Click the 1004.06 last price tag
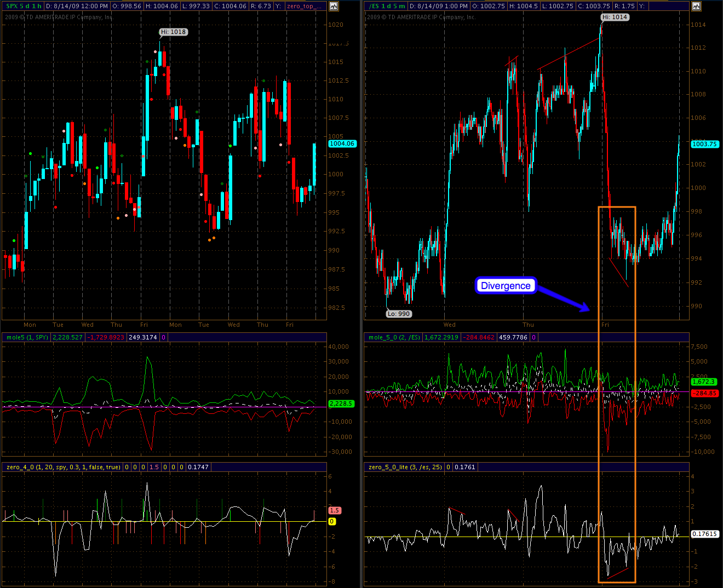723x588 pixels. pos(342,143)
